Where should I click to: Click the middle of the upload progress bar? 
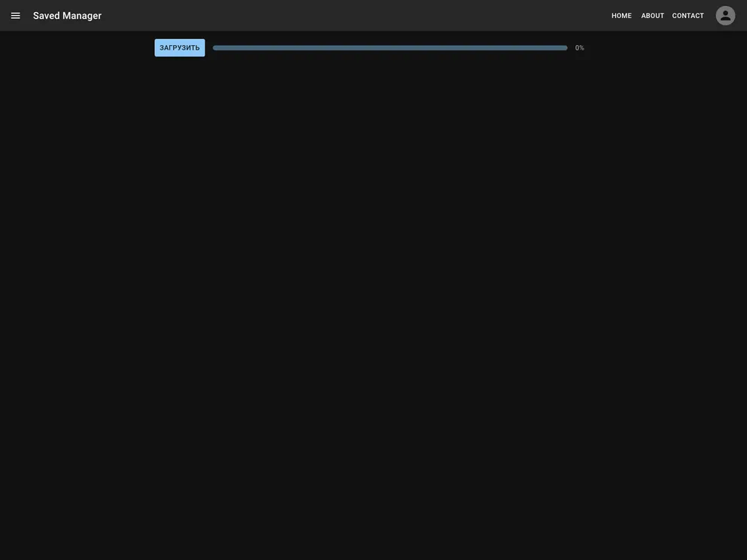(390, 48)
